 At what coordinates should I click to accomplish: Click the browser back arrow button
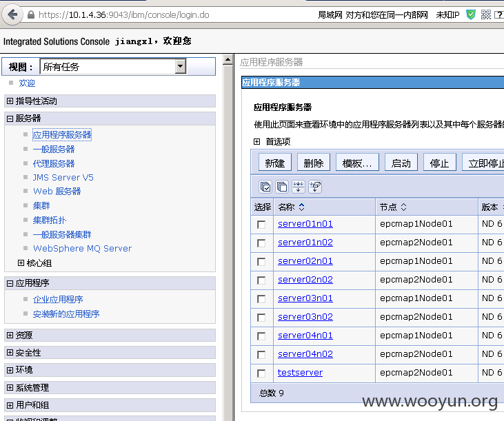pyautogui.click(x=12, y=14)
